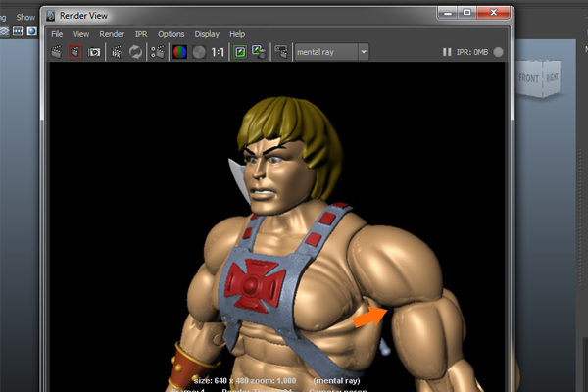The height and width of the screenshot is (392, 588).
Task: Click the Render Region icon with red border
Action: [x=75, y=52]
